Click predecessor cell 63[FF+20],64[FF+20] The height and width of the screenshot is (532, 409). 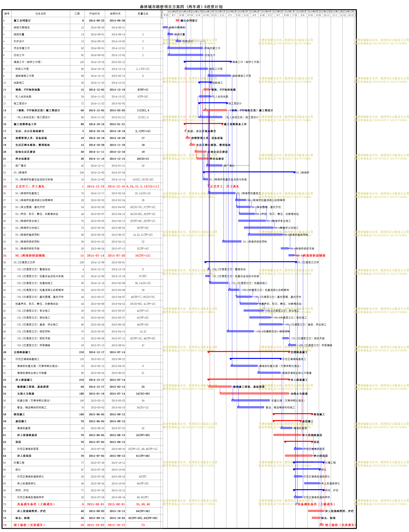click(x=143, y=518)
